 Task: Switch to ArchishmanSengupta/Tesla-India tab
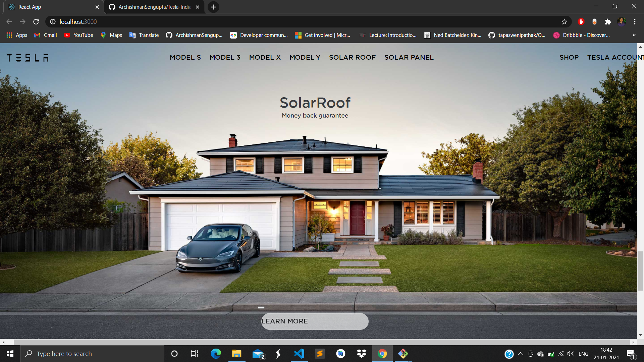click(x=154, y=7)
